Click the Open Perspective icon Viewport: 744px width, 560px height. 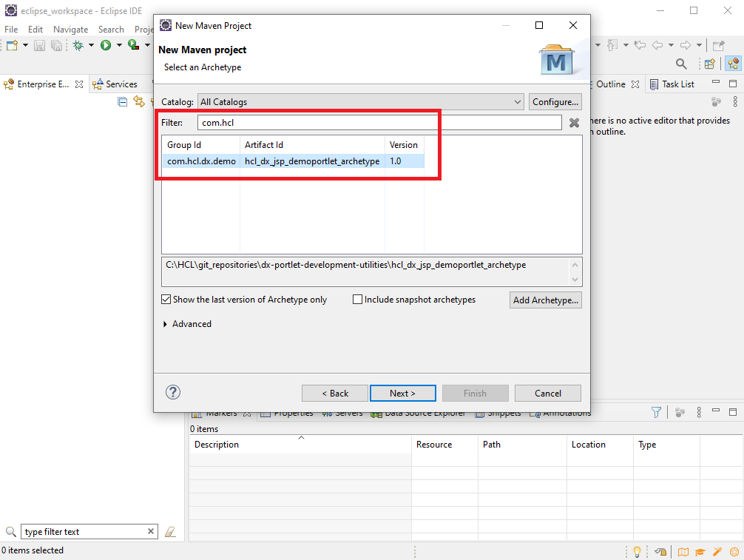[710, 64]
